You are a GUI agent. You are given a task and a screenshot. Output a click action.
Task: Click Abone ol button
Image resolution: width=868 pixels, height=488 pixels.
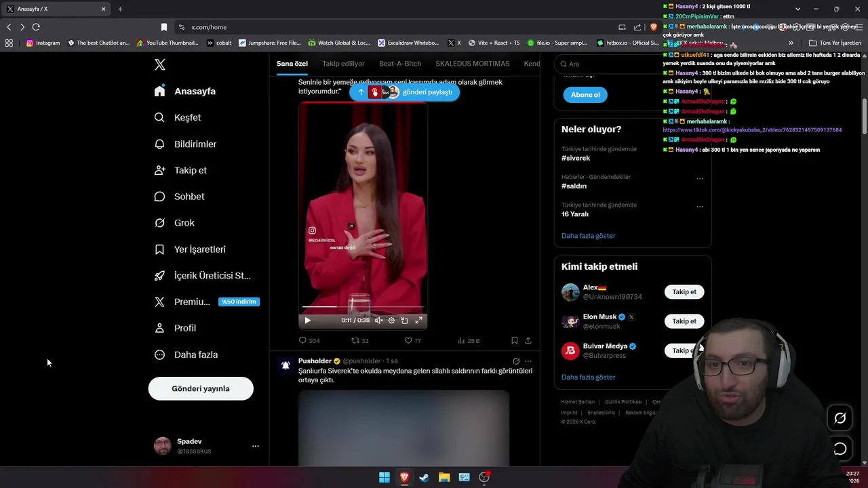[585, 95]
